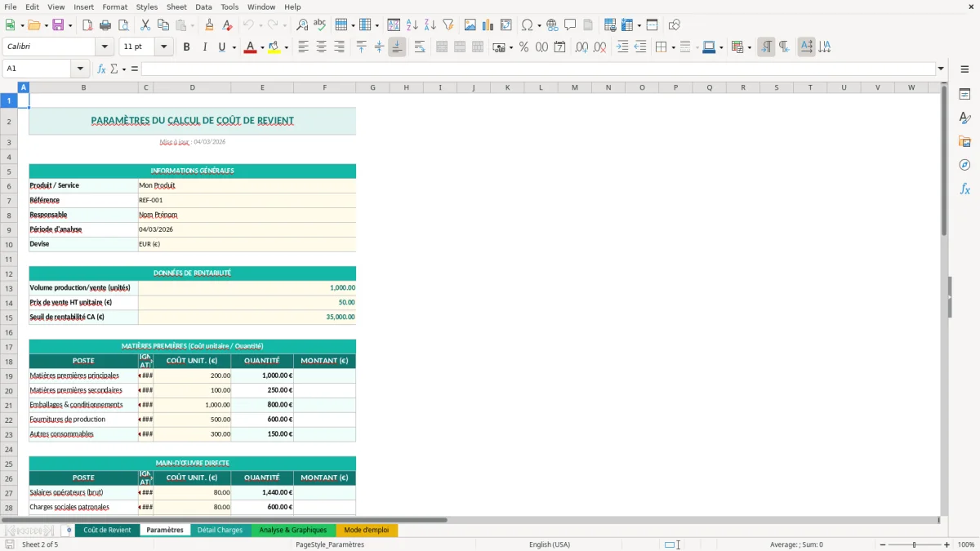Click the Background Color yellow swatch
This screenshot has width=980, height=551.
pos(274,47)
